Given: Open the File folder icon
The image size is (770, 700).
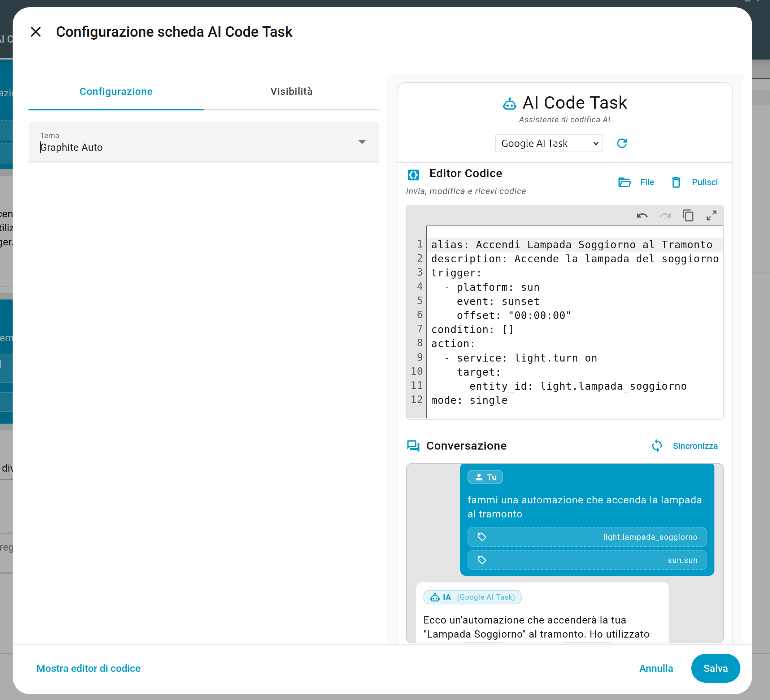Looking at the screenshot, I should click(625, 183).
